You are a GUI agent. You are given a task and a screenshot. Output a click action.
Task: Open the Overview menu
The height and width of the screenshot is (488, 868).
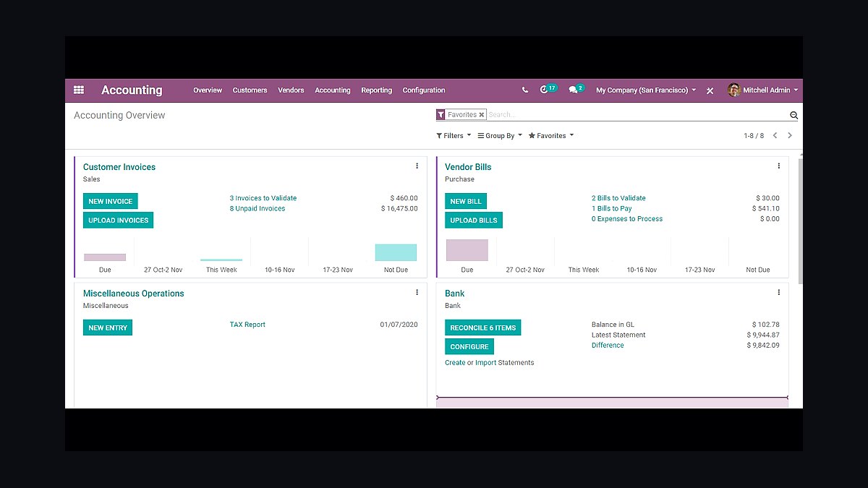[208, 90]
